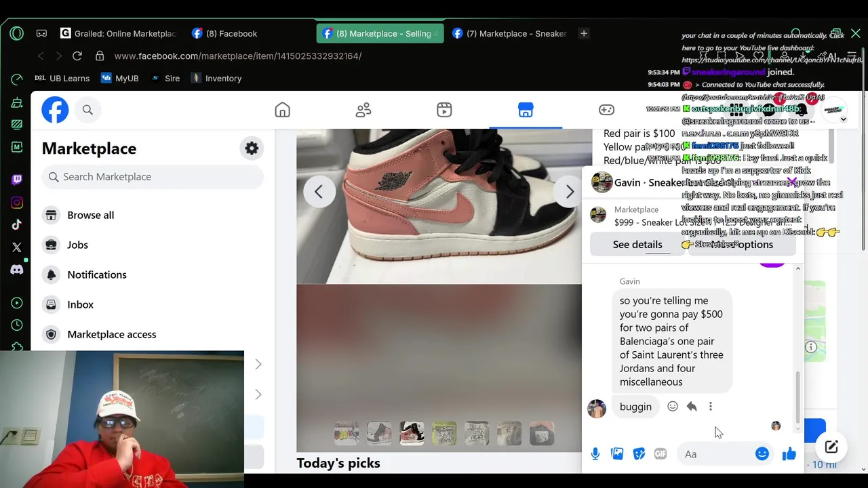
Task: Open Marketplace access
Action: (153, 334)
